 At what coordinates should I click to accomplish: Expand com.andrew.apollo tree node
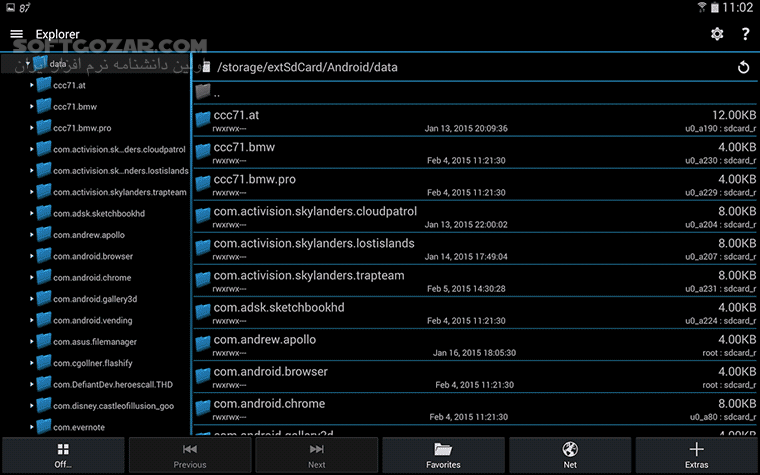click(x=32, y=235)
